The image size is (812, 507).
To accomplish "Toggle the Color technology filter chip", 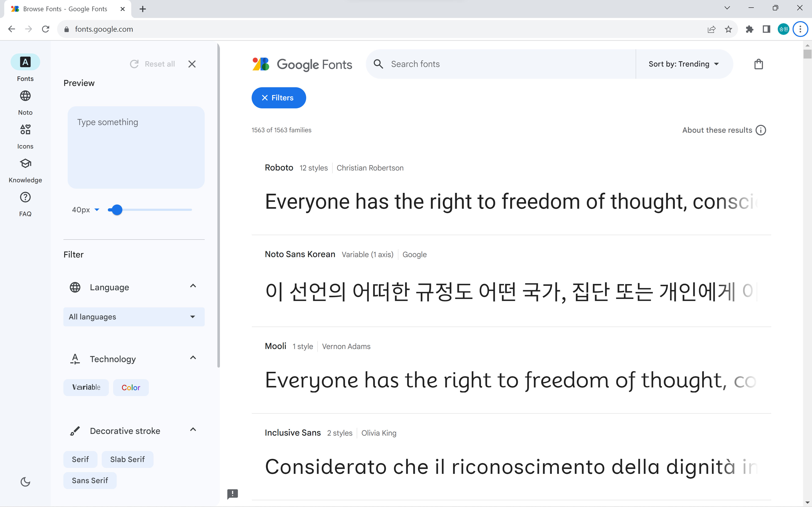I will point(131,387).
